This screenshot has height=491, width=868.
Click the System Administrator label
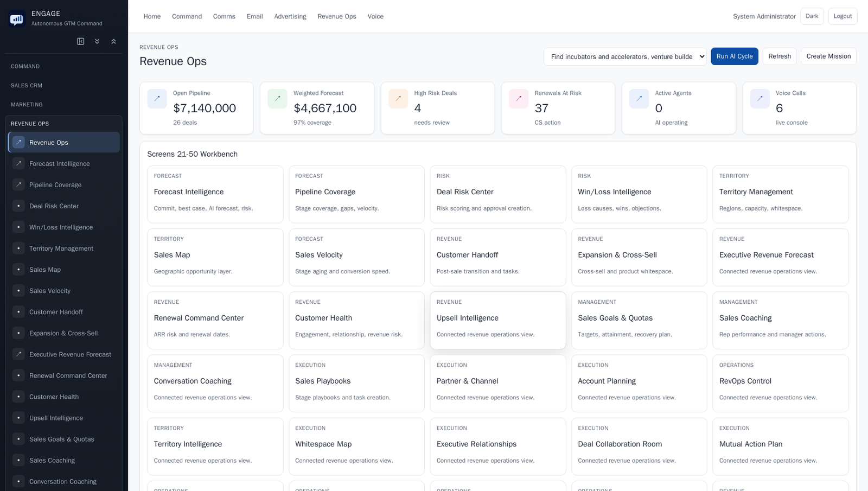click(x=764, y=16)
